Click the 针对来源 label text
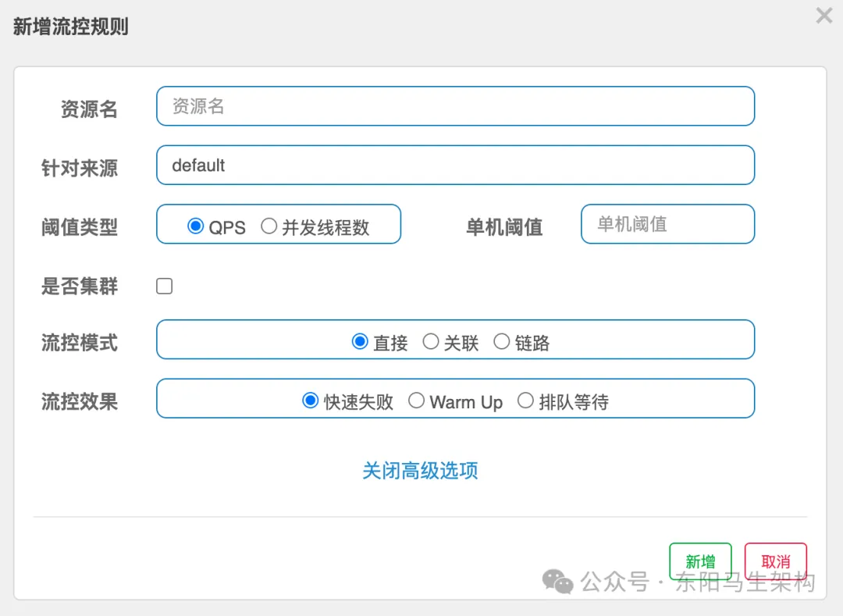 (80, 168)
